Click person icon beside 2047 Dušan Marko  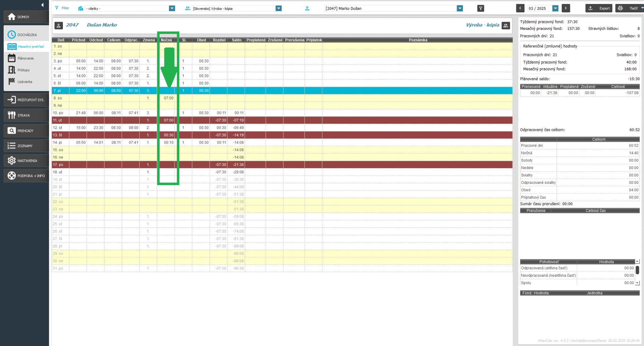click(59, 26)
